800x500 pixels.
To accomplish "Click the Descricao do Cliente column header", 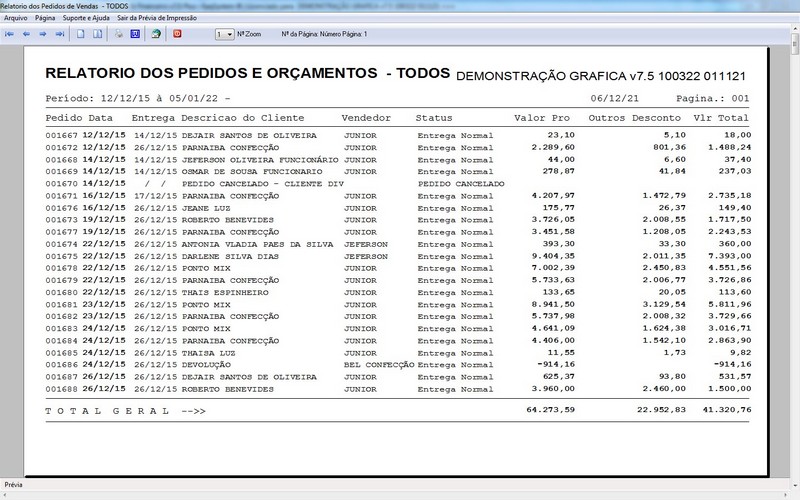I will coord(242,118).
